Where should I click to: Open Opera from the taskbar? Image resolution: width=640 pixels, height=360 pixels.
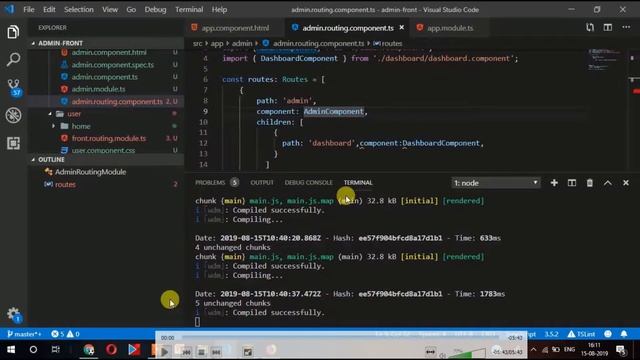coord(111,350)
